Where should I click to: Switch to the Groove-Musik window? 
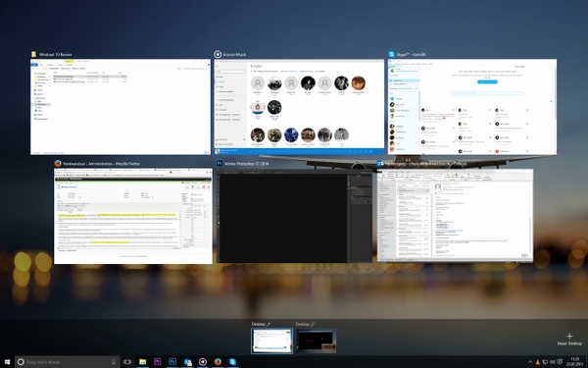pyautogui.click(x=299, y=107)
